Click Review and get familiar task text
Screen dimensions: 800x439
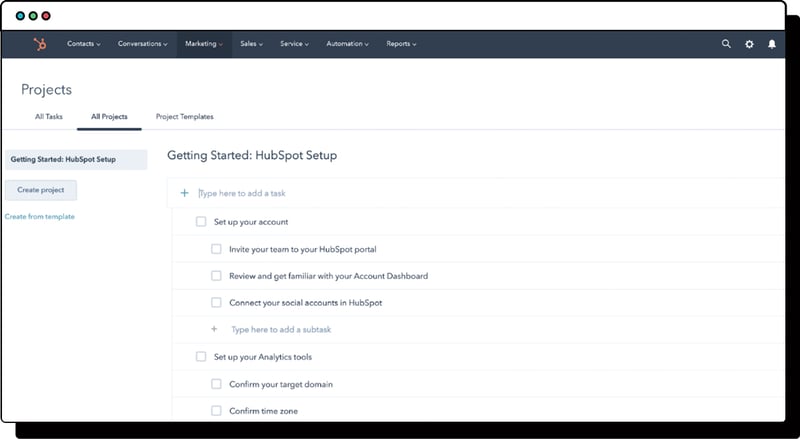(x=329, y=276)
